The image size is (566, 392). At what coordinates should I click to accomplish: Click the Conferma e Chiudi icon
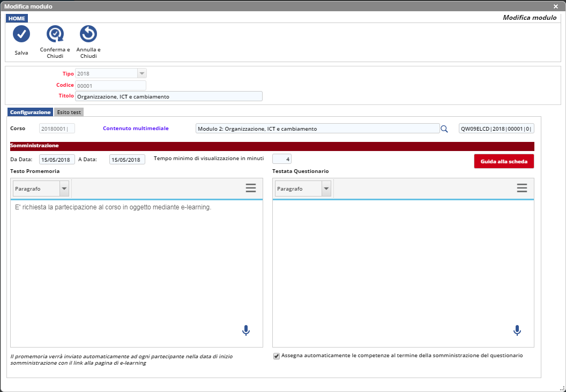tap(55, 34)
